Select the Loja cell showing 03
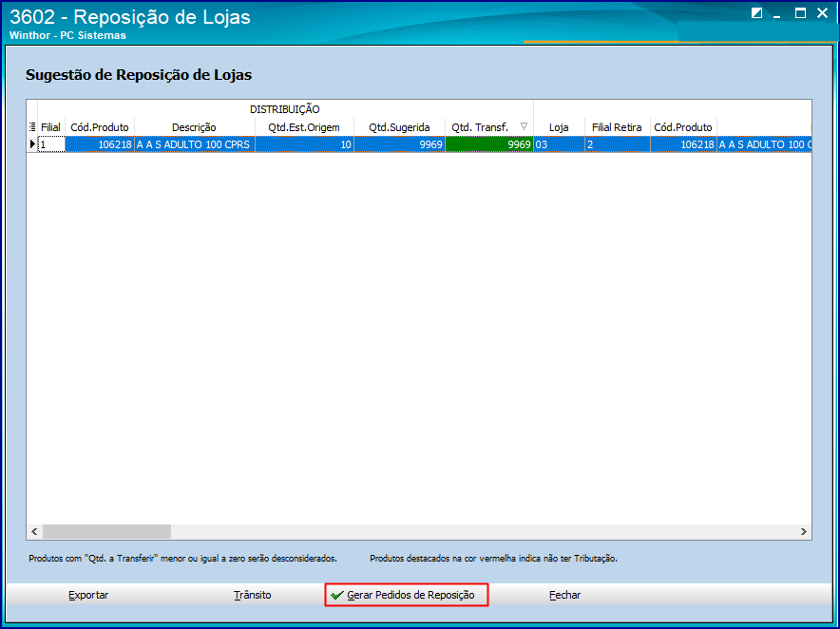 click(x=559, y=144)
